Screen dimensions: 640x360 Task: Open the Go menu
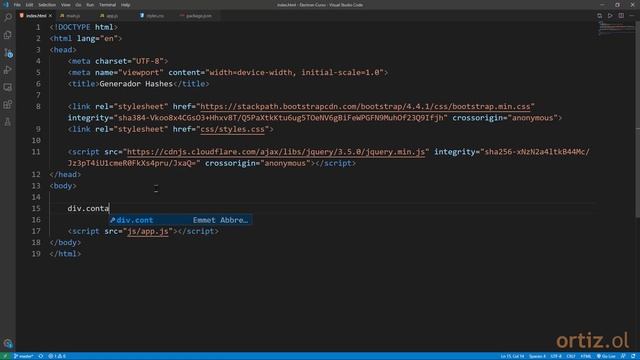click(x=78, y=5)
